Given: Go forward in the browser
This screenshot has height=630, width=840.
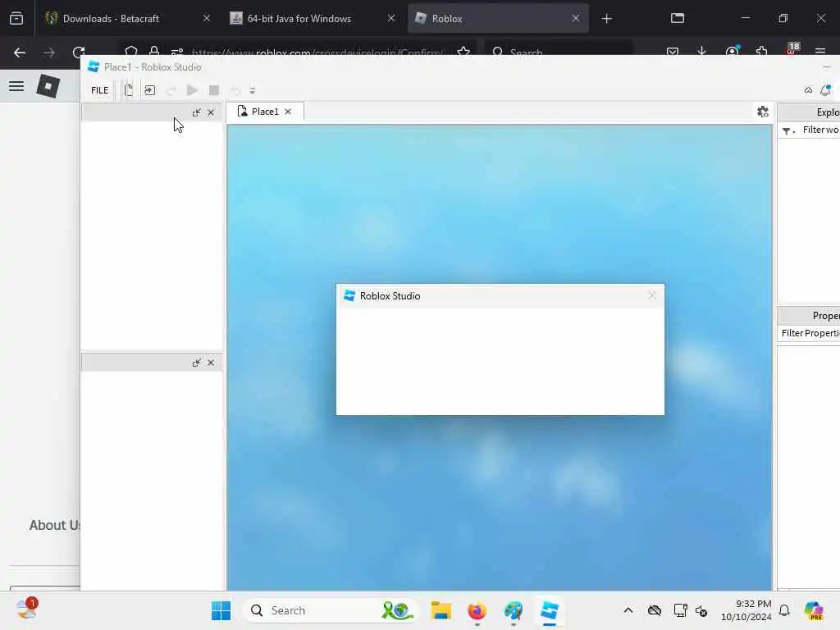Looking at the screenshot, I should pos(49,52).
